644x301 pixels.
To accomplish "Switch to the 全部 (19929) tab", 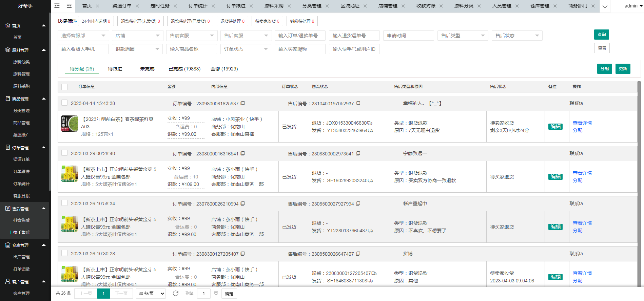I will (224, 69).
